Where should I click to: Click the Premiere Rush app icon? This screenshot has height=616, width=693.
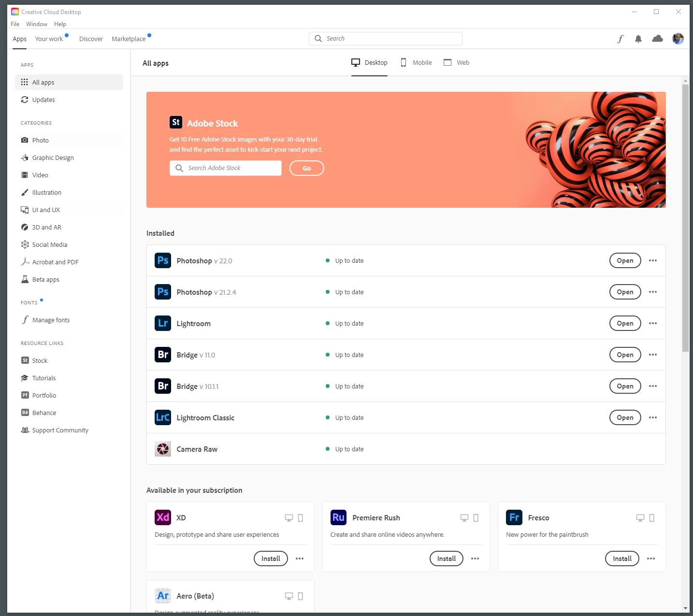click(339, 517)
